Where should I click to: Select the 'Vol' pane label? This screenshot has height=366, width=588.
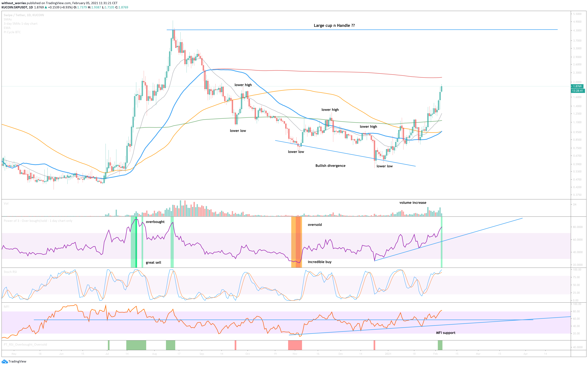pos(6,204)
